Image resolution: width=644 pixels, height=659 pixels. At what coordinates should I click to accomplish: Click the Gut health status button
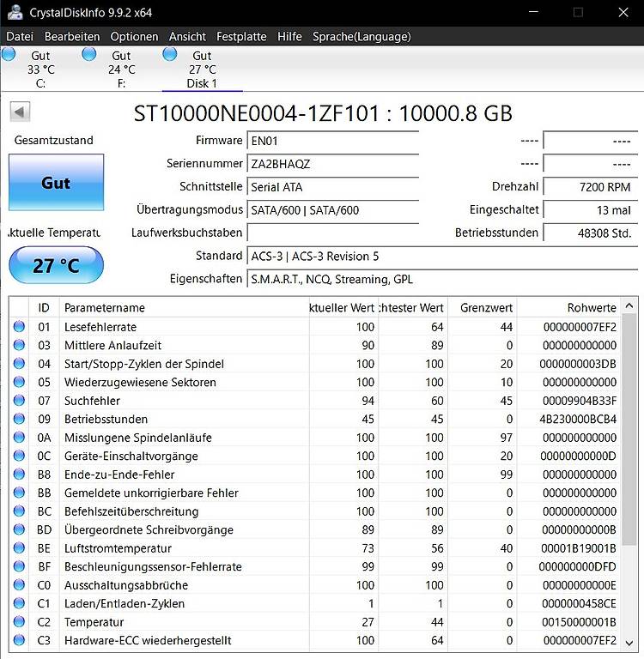pyautogui.click(x=57, y=183)
